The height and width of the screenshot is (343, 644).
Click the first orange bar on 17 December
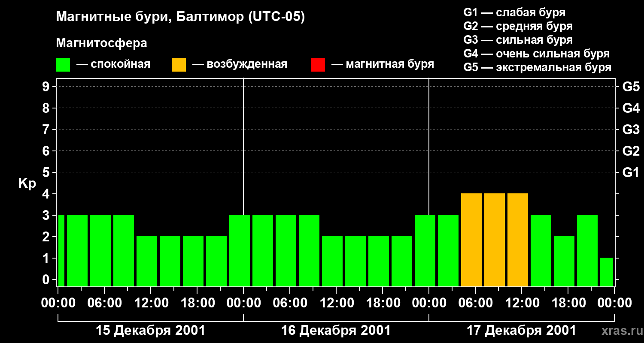[471, 240]
